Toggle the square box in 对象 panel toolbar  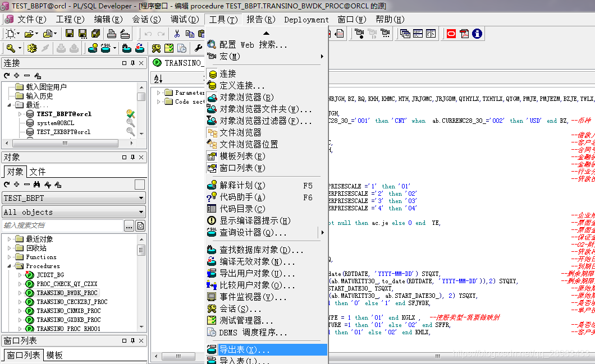140,185
